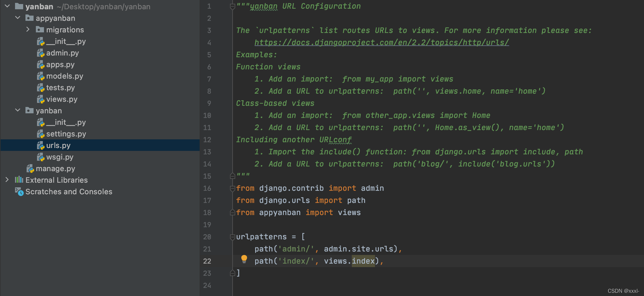Click 'django.urls' on line 17
644x296 pixels.
coord(284,200)
